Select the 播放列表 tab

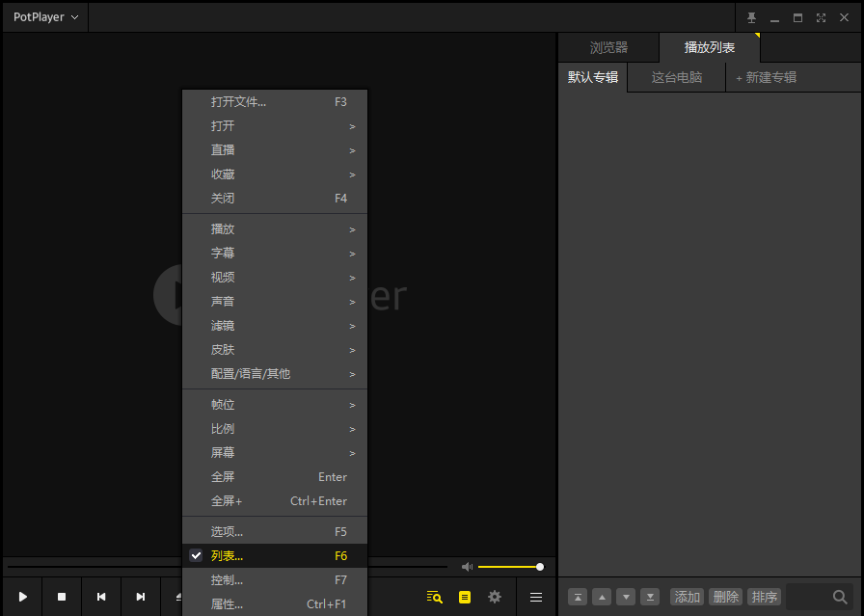tap(710, 47)
